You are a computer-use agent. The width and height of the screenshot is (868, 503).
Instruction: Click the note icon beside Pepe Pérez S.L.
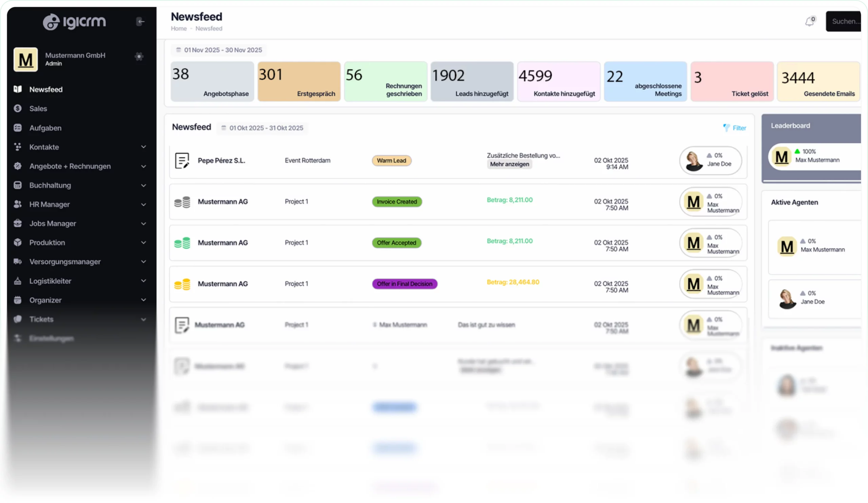(182, 160)
